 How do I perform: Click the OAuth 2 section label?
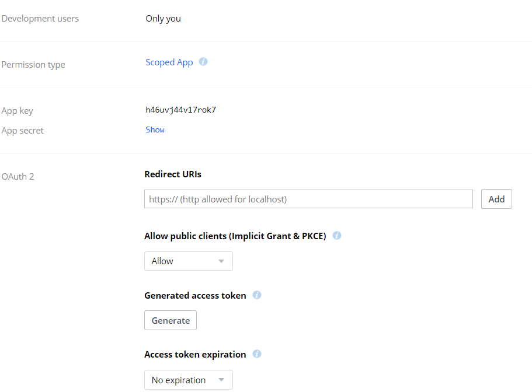18,176
